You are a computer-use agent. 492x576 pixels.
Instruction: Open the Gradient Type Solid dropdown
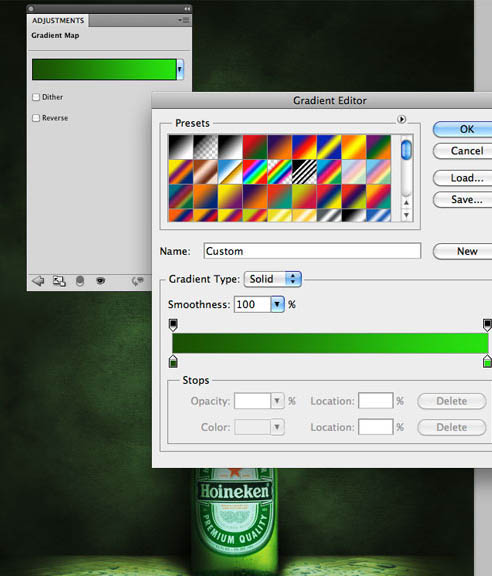[x=273, y=279]
